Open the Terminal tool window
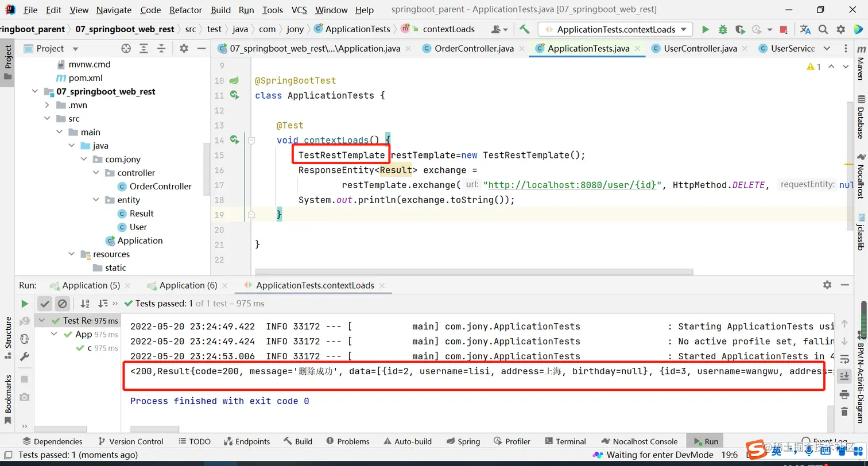This screenshot has height=466, width=868. (x=564, y=441)
